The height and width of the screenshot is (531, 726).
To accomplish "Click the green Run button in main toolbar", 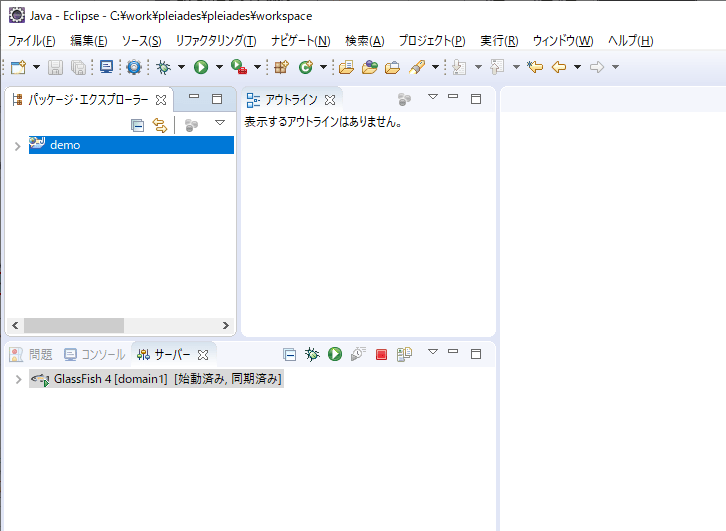I will pos(201,67).
